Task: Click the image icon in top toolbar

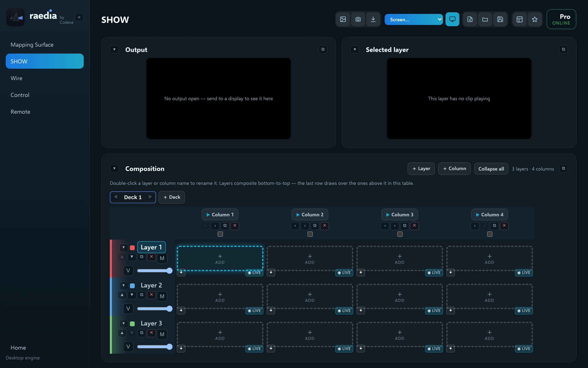Action: click(x=343, y=19)
